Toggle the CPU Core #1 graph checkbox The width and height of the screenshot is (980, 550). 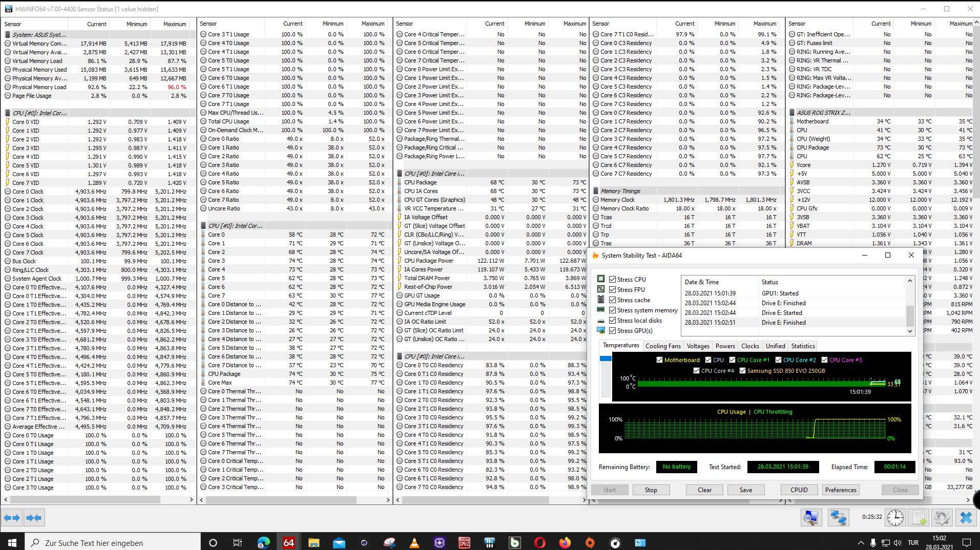tap(733, 359)
